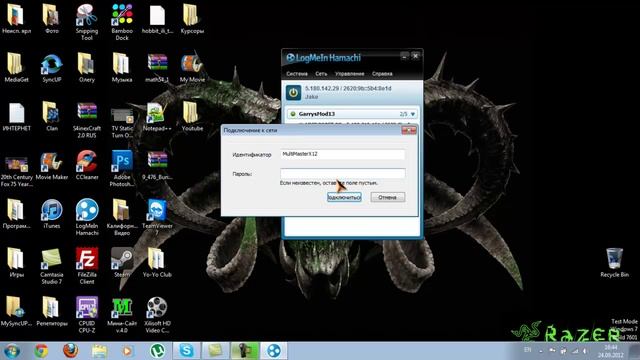Image resolution: width=640 pixels, height=360 pixels.
Task: Open uTorrent from the taskbar
Action: coord(157,351)
